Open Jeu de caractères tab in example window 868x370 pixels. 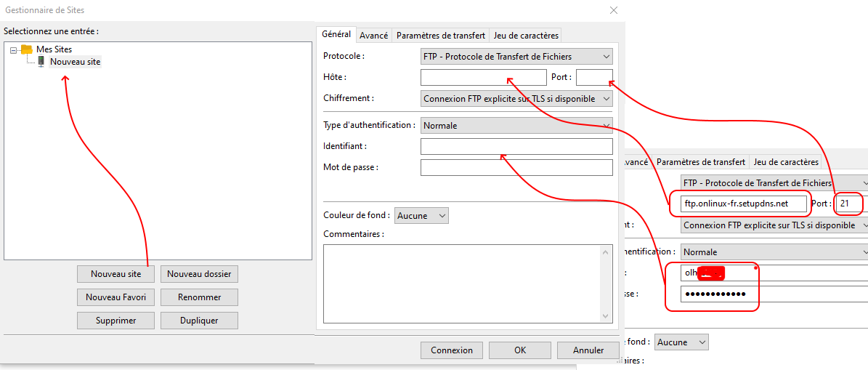click(785, 162)
